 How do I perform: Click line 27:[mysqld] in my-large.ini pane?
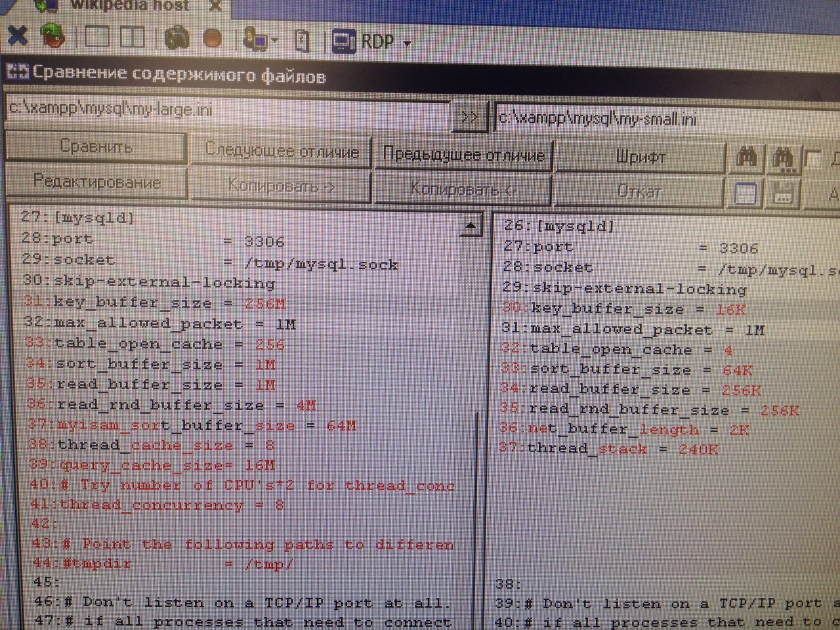click(77, 218)
